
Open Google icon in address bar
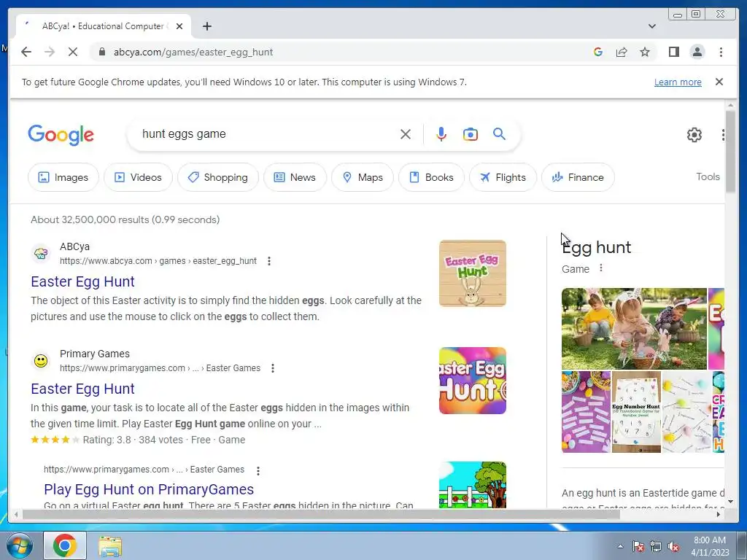pyautogui.click(x=598, y=52)
